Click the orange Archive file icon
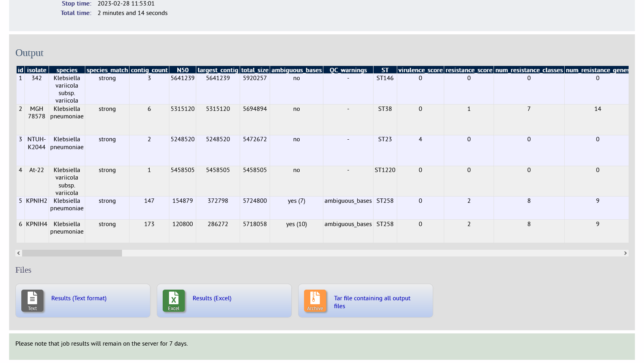644x363 pixels. pyautogui.click(x=315, y=301)
